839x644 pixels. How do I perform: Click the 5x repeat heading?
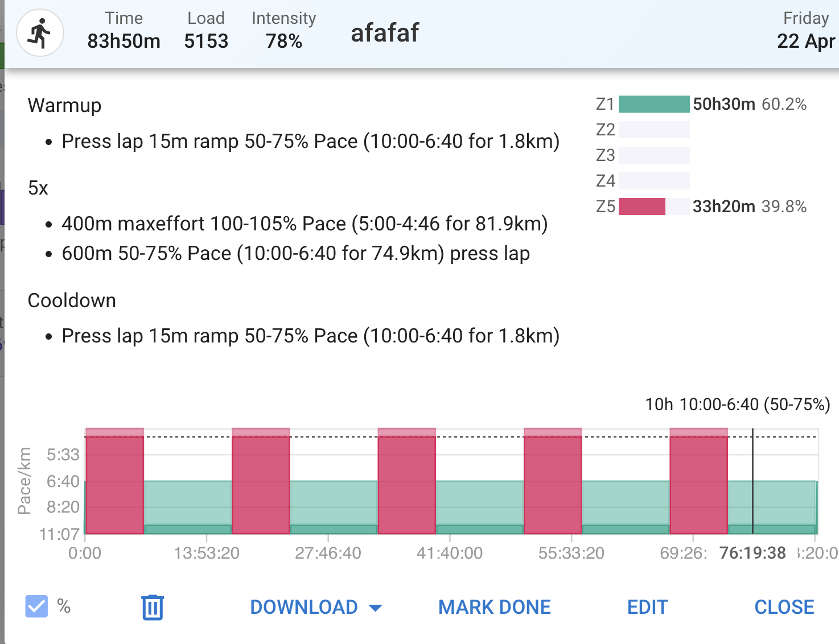pos(38,188)
